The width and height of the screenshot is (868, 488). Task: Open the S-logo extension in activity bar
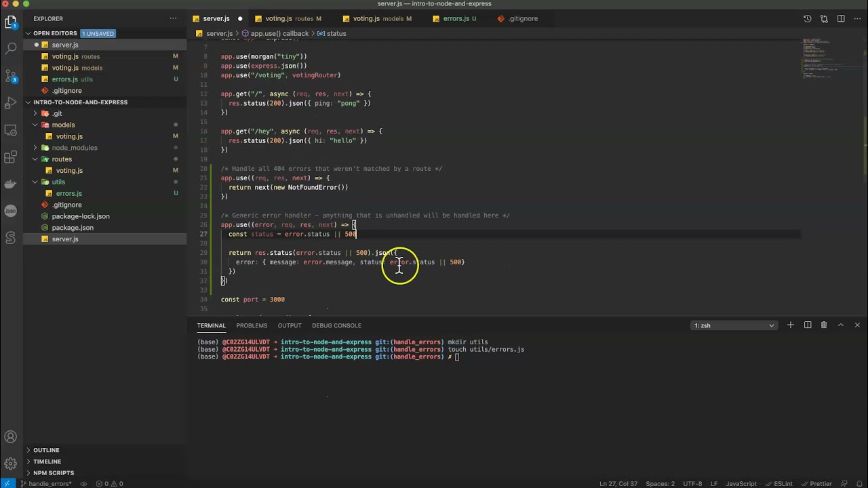tap(11, 238)
